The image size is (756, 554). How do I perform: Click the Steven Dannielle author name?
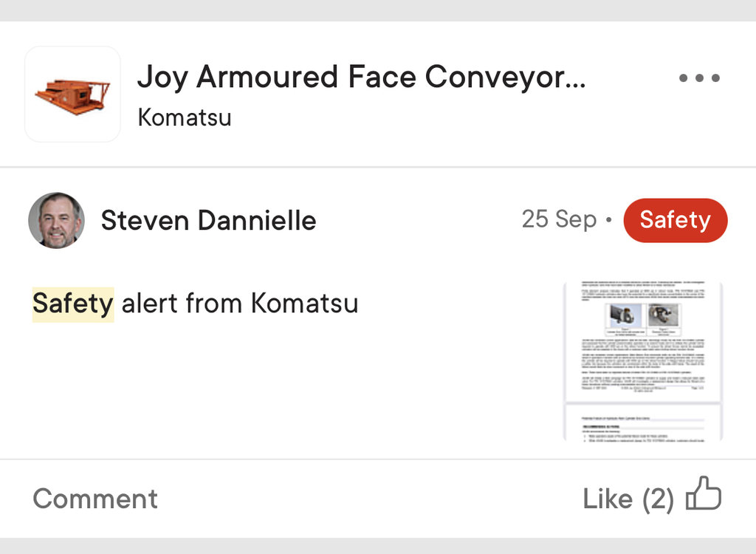pos(208,220)
